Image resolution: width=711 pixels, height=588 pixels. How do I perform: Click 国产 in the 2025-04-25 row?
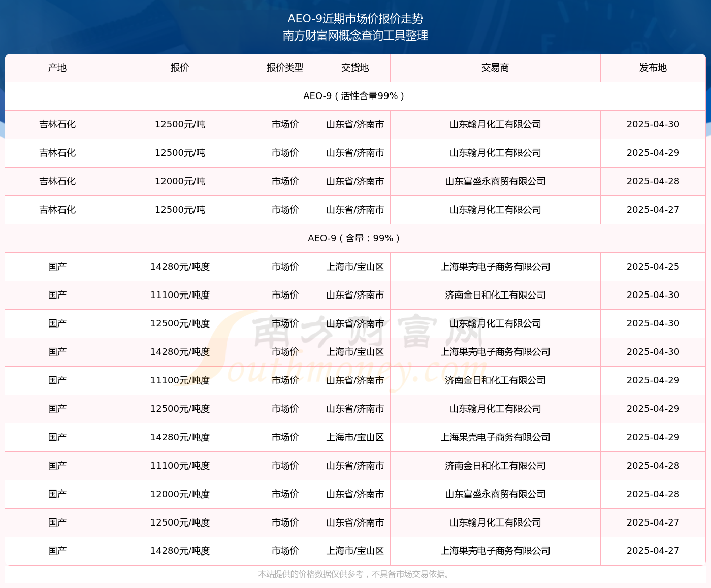57,267
